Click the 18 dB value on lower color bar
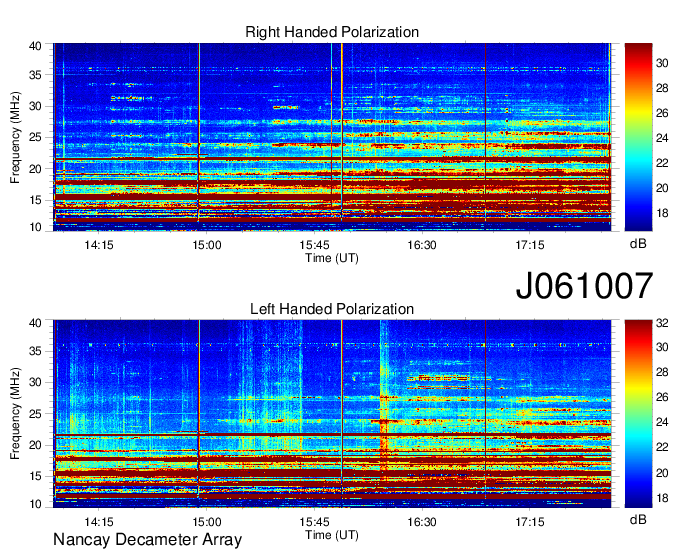The width and height of the screenshot is (680, 552). [x=662, y=498]
